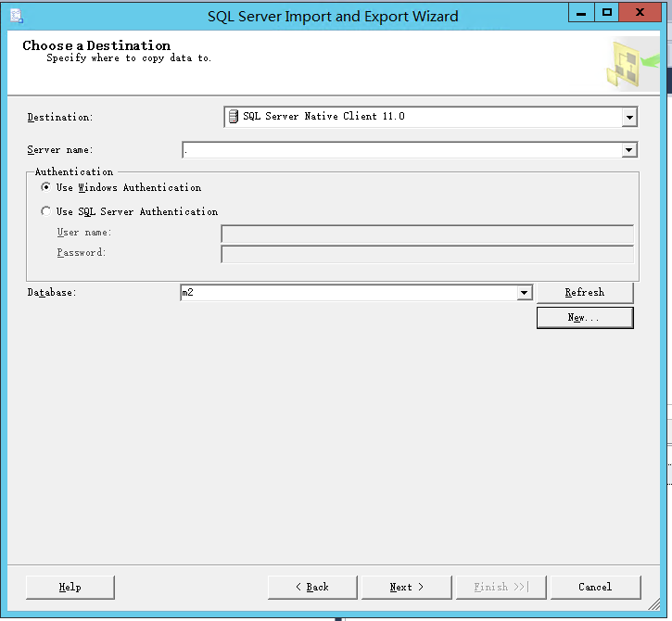Click the 'Choose a Destination' heading

click(96, 45)
